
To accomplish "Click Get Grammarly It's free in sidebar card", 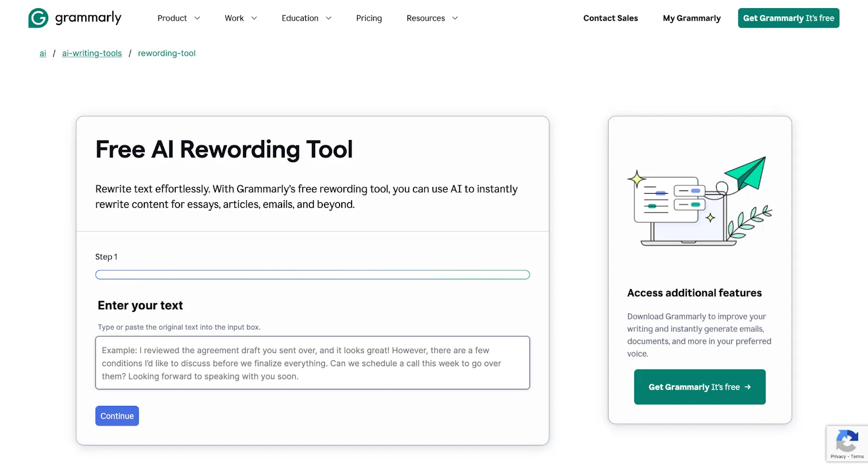I will (x=700, y=387).
